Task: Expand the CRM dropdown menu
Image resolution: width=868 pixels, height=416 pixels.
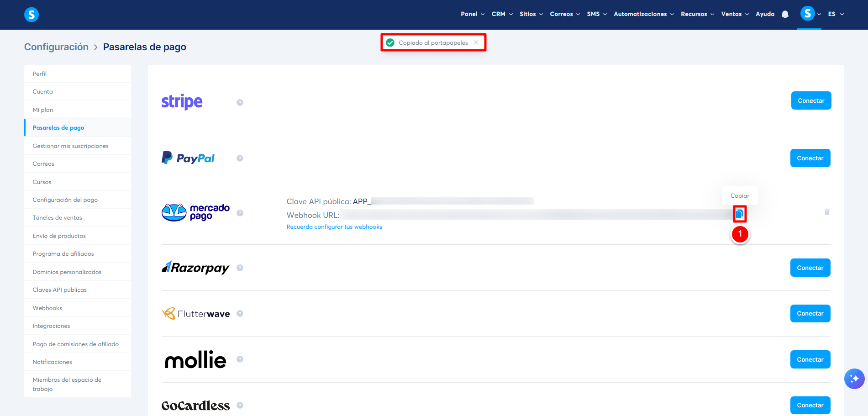Action: click(x=502, y=14)
